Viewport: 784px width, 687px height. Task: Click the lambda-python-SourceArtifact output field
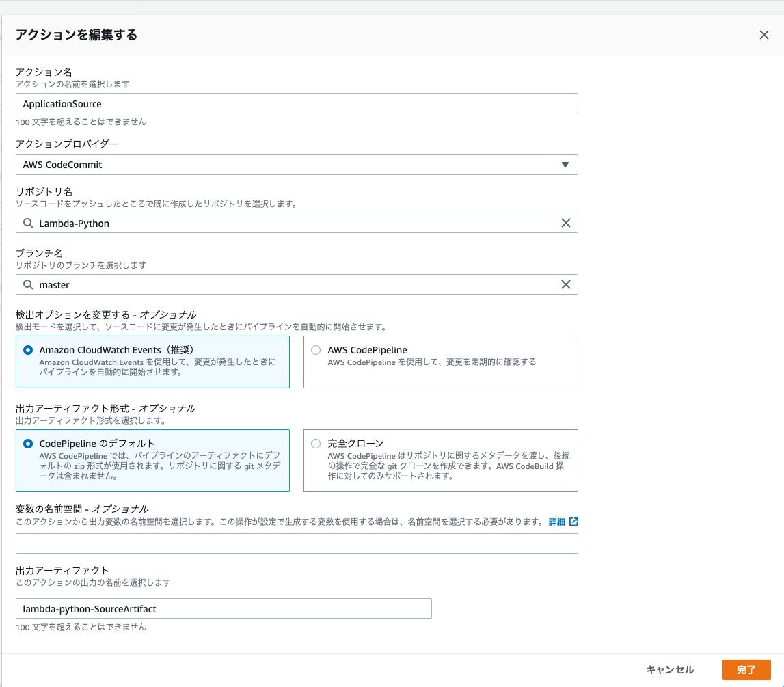[224, 608]
